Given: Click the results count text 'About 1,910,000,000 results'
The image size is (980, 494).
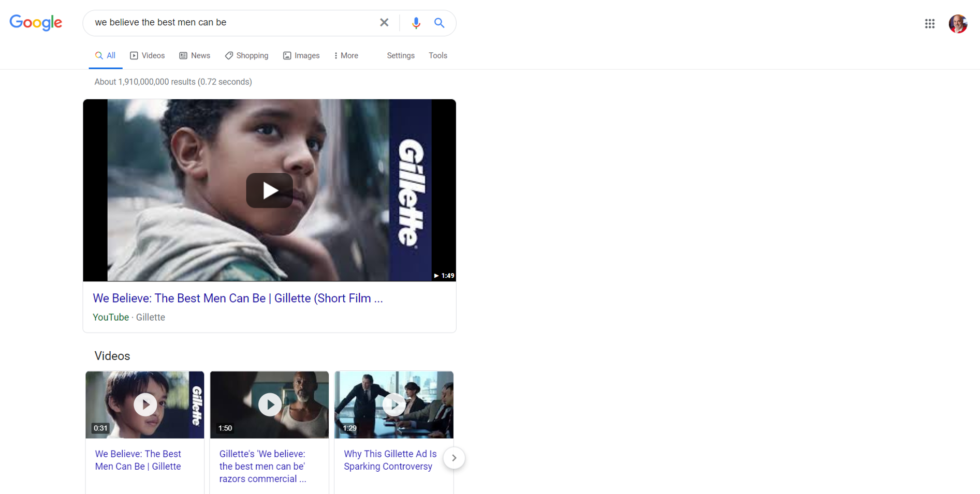Looking at the screenshot, I should [x=145, y=82].
